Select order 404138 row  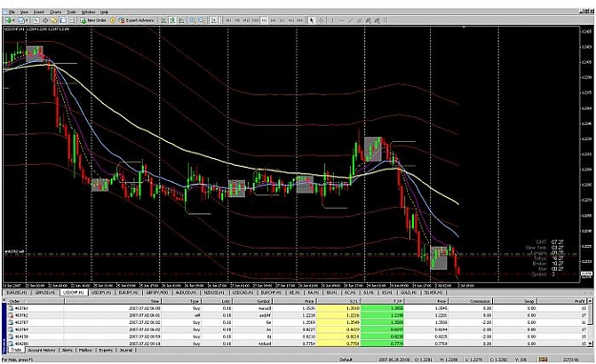tap(297, 336)
